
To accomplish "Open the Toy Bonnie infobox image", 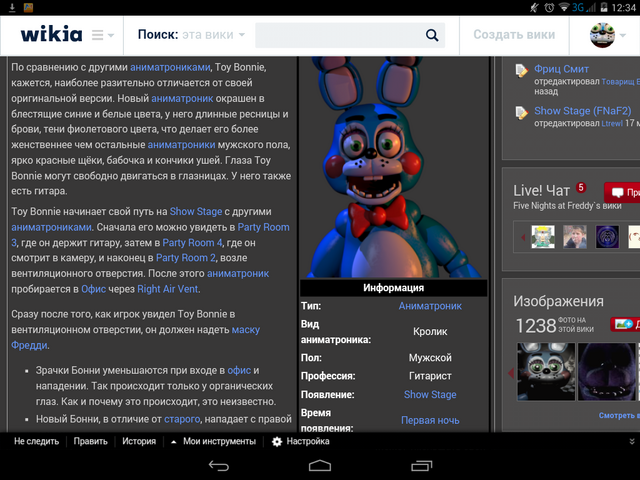I will 393,167.
